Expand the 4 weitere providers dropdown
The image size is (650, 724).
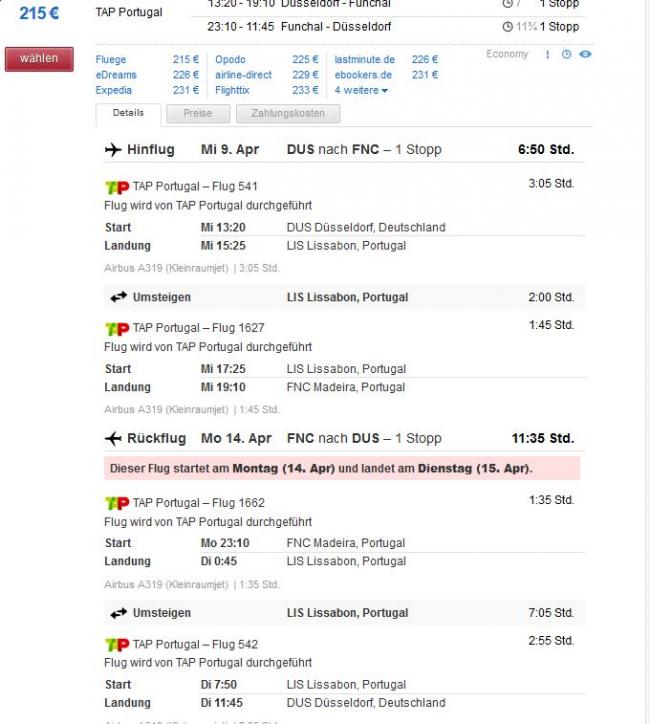[x=361, y=90]
